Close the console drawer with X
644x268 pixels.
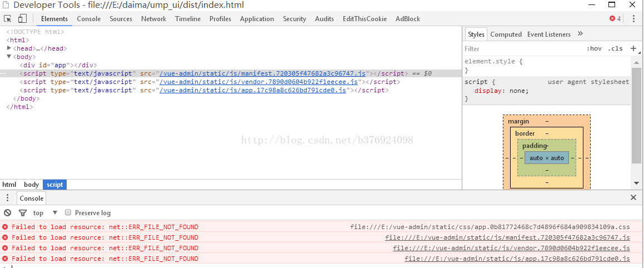tap(633, 198)
